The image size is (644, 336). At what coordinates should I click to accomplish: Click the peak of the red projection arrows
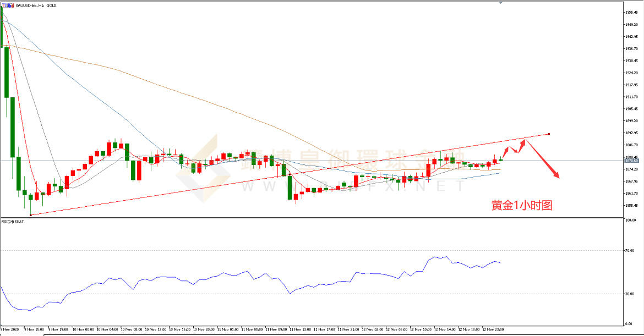(x=525, y=140)
